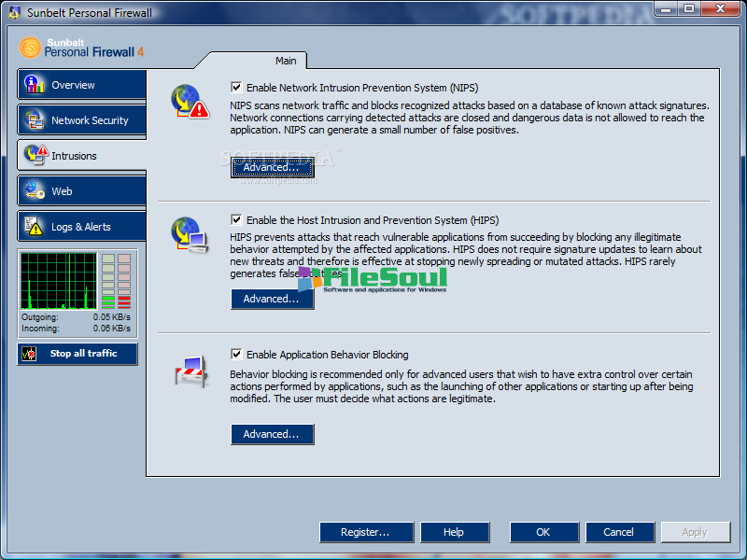Open Advanced settings for Behavior Blocking
The image size is (747, 560).
272,434
